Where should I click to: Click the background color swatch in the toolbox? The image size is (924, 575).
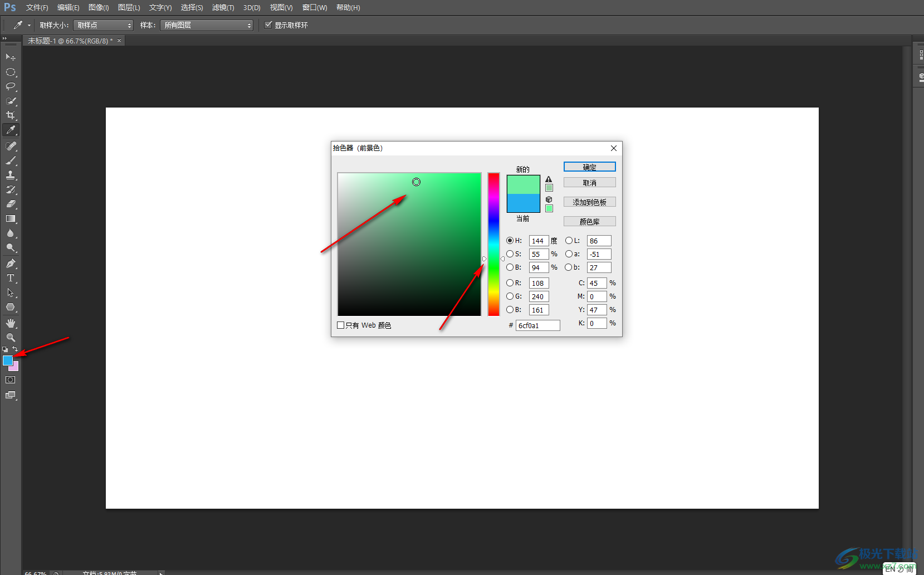[x=16, y=368]
